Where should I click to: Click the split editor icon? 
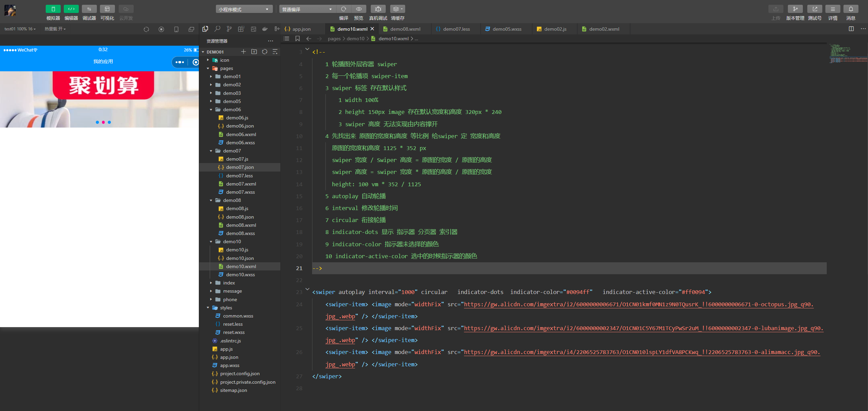tap(851, 29)
